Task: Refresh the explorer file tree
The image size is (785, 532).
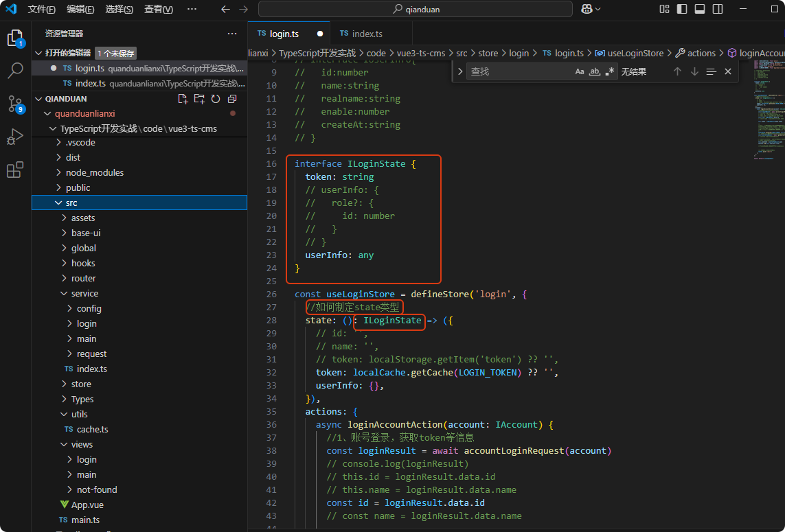Action: pyautogui.click(x=216, y=99)
